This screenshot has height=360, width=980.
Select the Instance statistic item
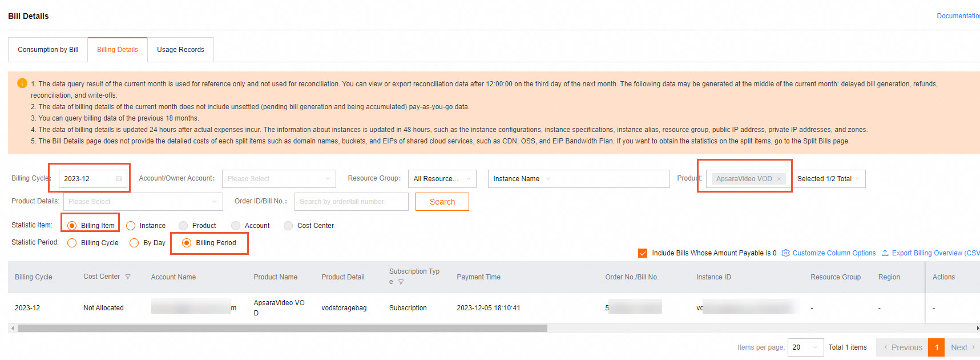131,226
